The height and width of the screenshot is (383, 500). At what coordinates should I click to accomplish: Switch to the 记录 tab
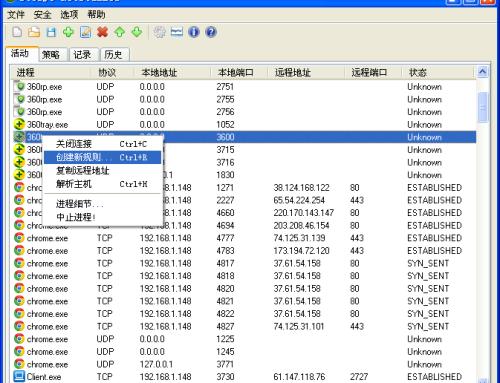tap(82, 55)
